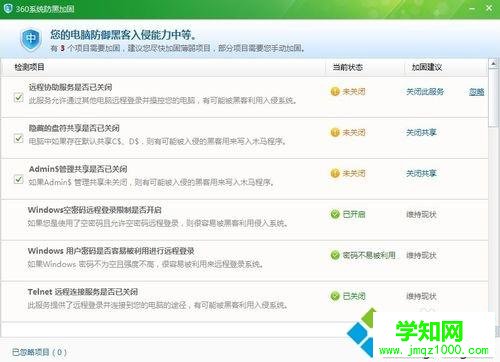Click the orange warning icon for 隐藏的盘符共享
Screen dimensions: 500x362
coord(335,132)
